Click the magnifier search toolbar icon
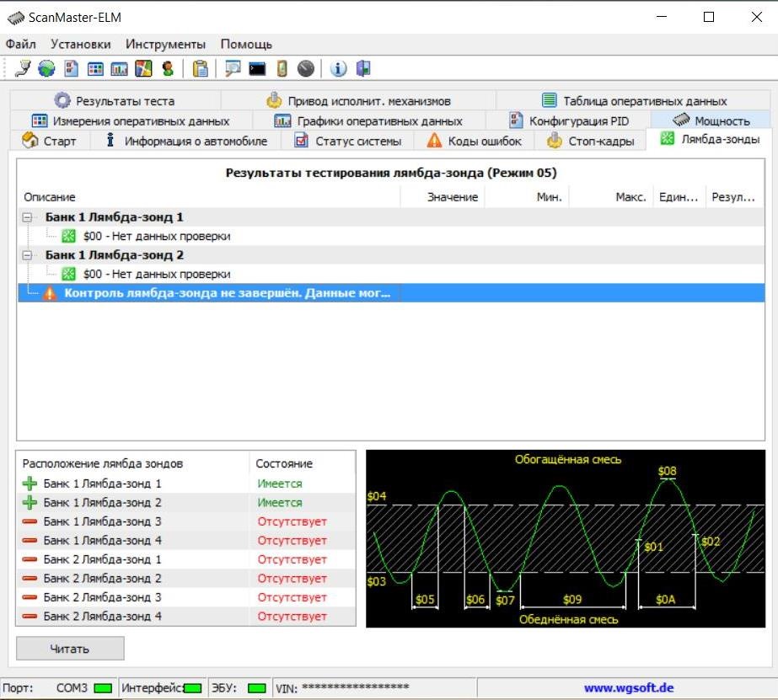 [232, 69]
